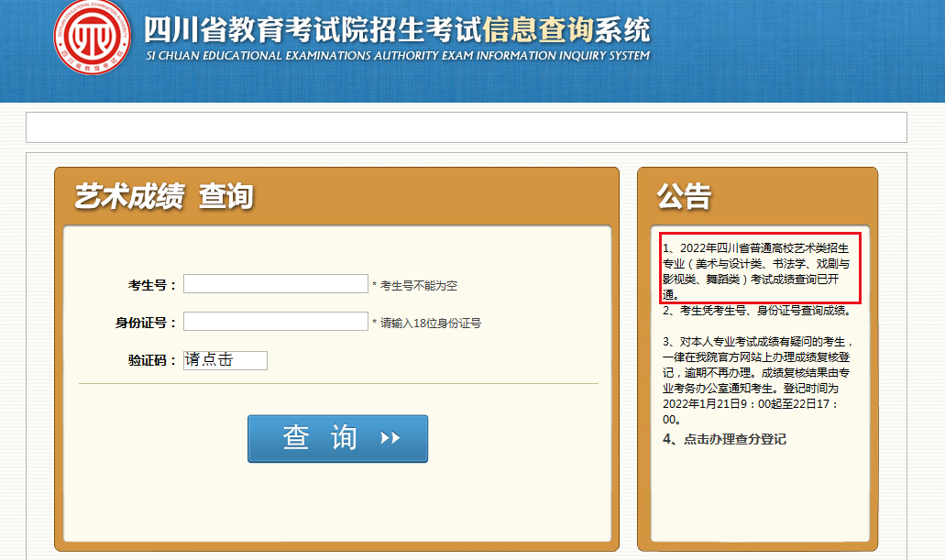
Task: Click the 艺术成绩 查询 panel heading
Action: [164, 196]
